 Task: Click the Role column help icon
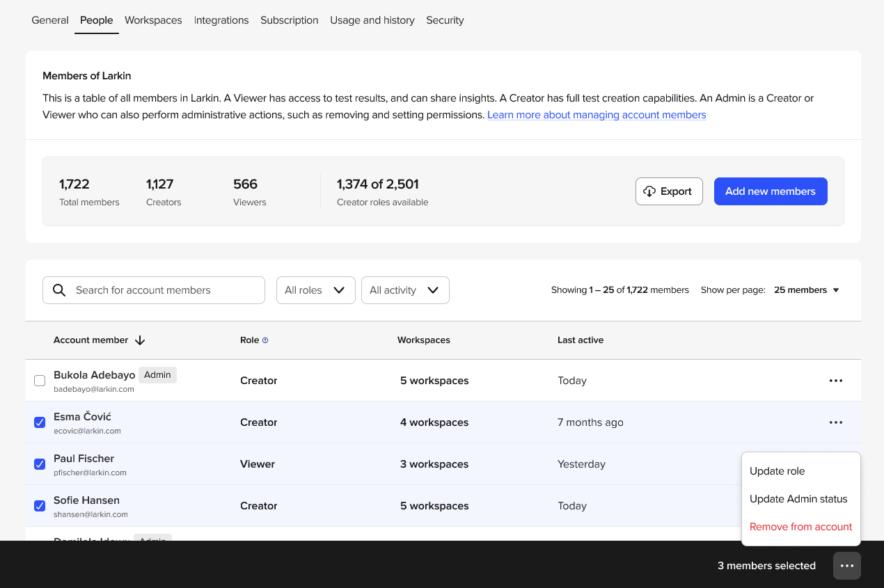point(265,340)
